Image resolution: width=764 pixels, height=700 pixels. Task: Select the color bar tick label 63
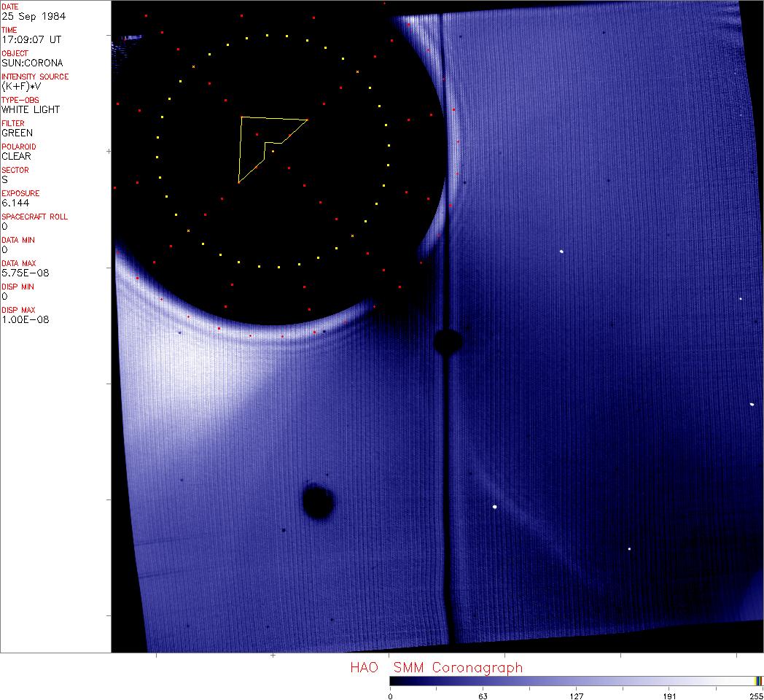483,696
